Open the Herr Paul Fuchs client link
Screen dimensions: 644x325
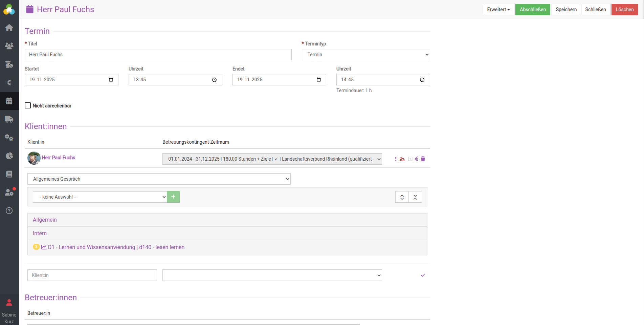[58, 158]
